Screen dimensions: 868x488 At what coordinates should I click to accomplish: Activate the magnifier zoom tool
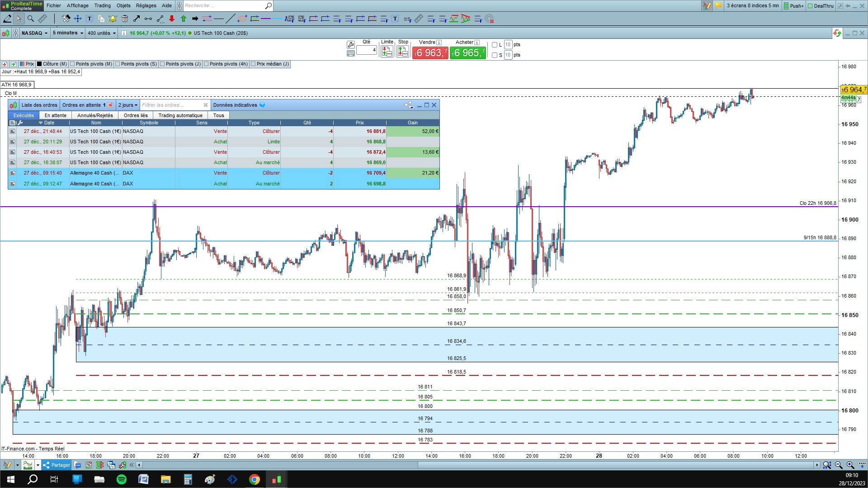point(31,19)
